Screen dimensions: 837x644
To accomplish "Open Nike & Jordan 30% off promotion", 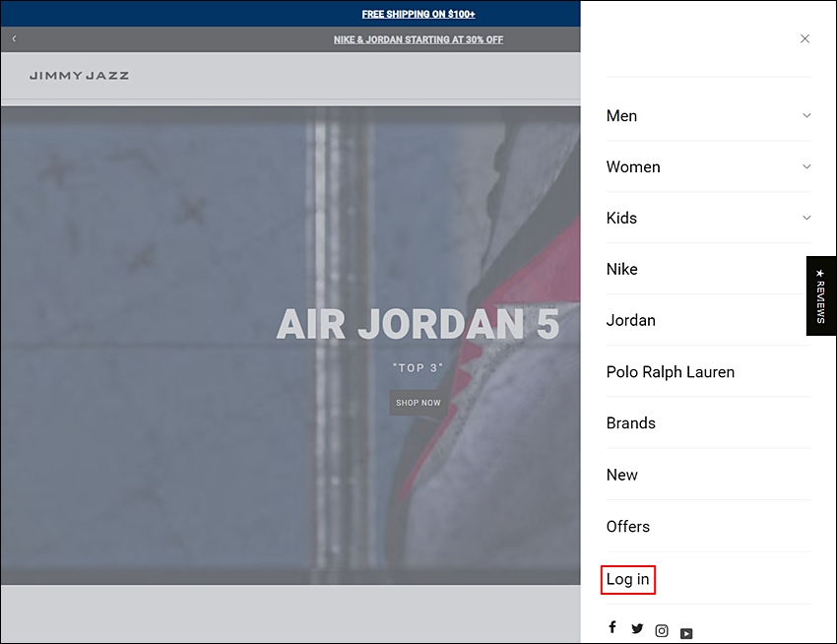I will tap(418, 39).
